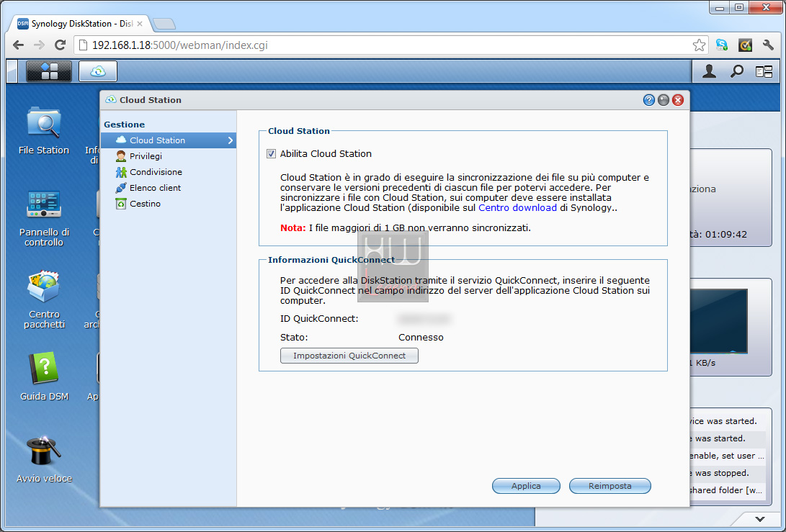The image size is (786, 532).
Task: Select Cloud Station in Gestione sidebar
Action: [x=169, y=140]
